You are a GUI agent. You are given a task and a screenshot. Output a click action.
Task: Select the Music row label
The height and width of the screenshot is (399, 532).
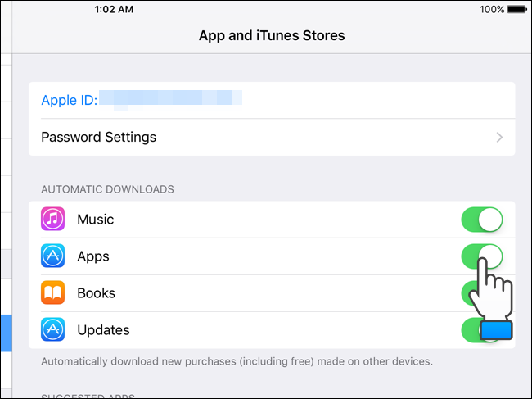tap(95, 220)
